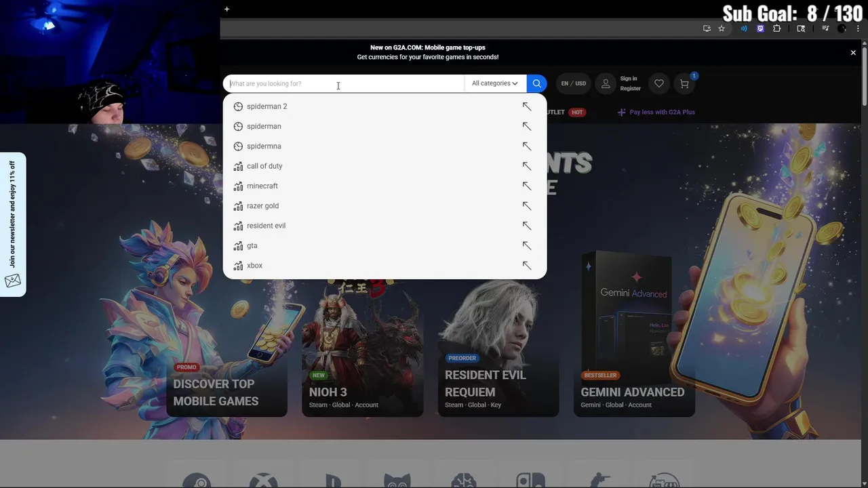Choose 'spiderman 2' search suggestion
868x488 pixels.
(267, 106)
